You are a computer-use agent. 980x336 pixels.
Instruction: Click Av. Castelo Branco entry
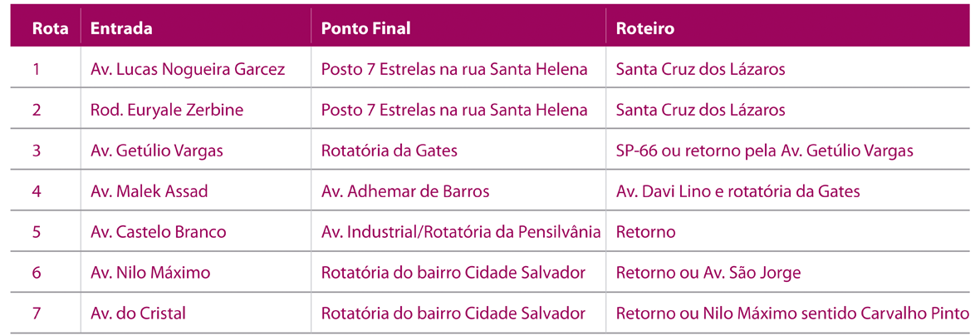(158, 231)
